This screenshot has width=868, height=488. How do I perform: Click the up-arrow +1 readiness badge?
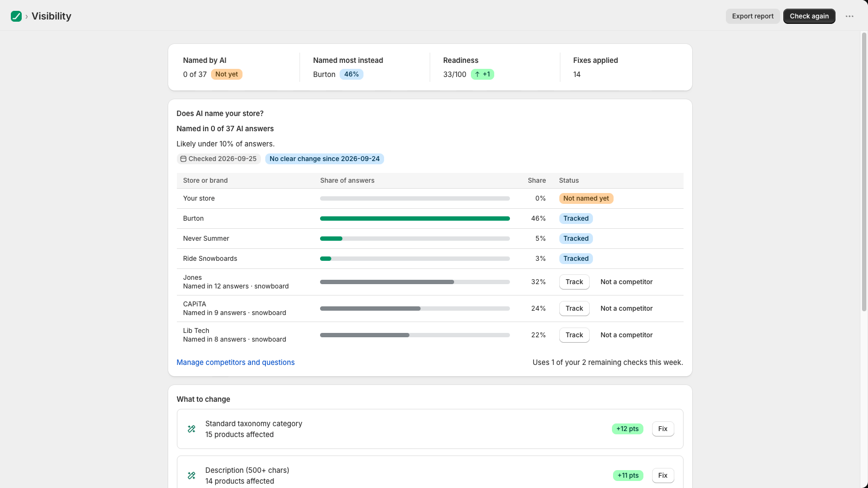(x=482, y=74)
